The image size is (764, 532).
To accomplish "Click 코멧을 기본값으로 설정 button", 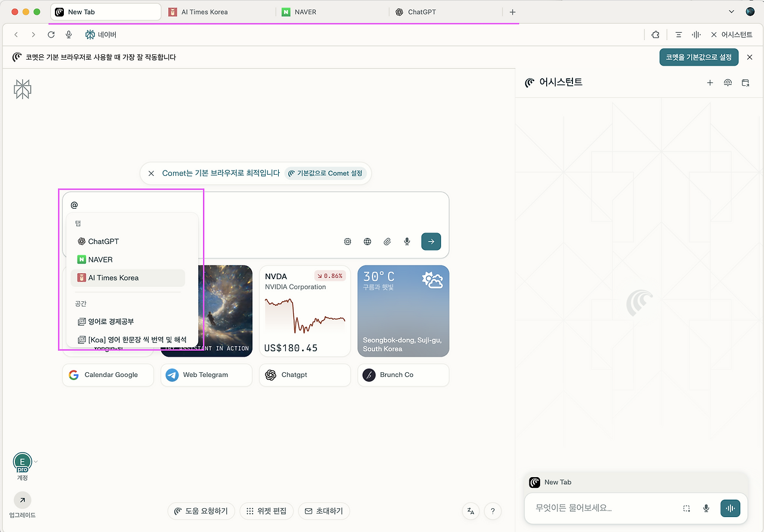I will [x=699, y=57].
